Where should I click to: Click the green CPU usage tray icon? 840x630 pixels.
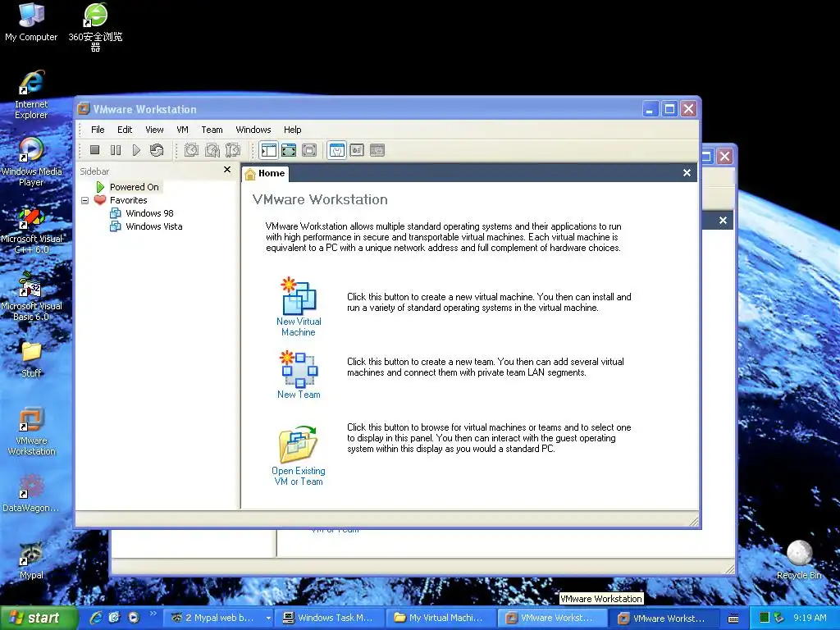(x=765, y=618)
